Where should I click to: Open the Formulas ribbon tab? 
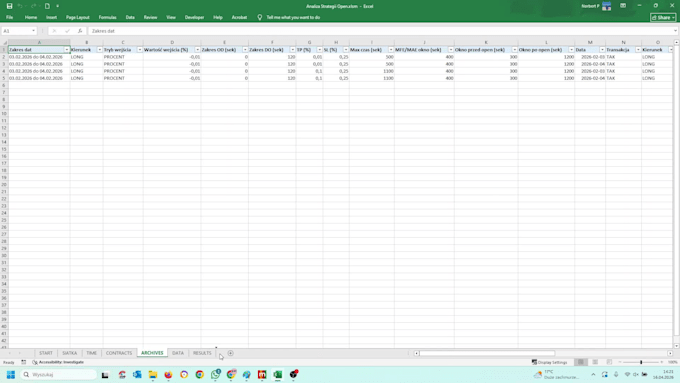tap(108, 17)
